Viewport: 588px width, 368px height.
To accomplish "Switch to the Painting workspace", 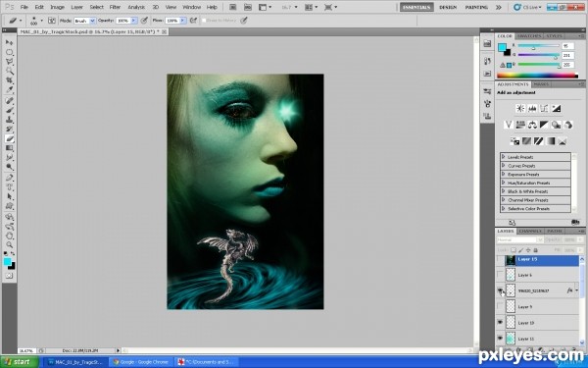I will (x=476, y=7).
